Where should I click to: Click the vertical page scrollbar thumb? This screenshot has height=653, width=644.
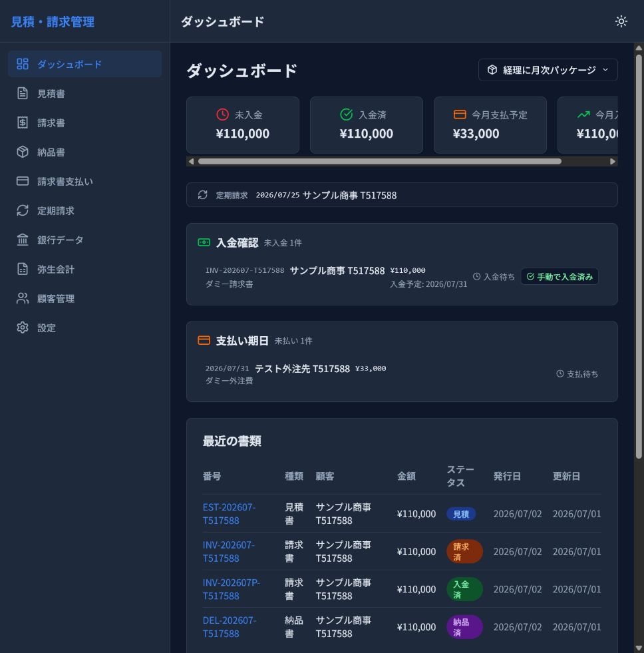[x=639, y=257]
